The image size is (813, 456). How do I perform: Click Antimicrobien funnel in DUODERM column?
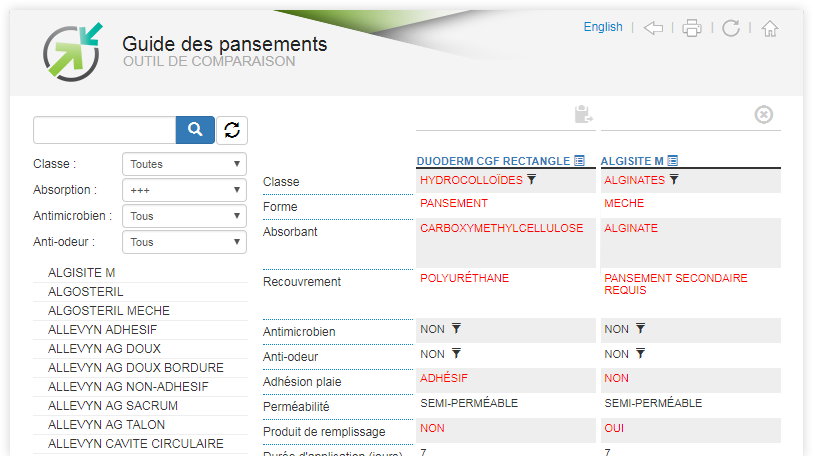point(456,328)
